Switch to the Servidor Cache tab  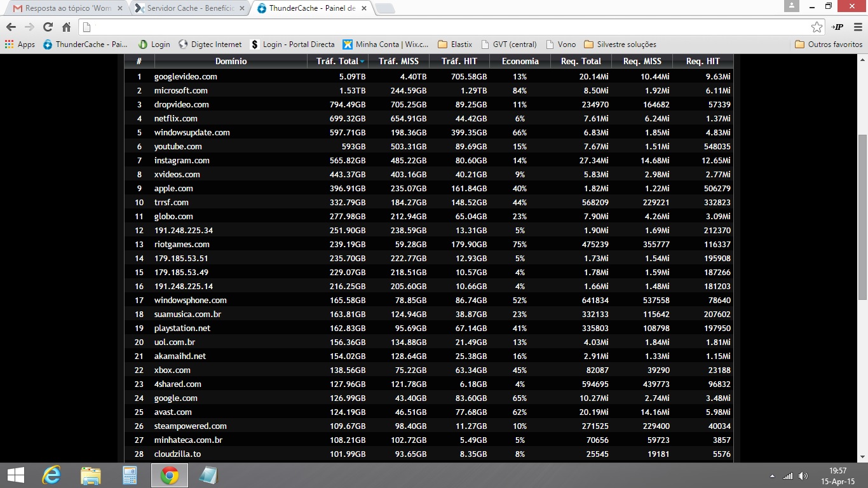tap(189, 8)
